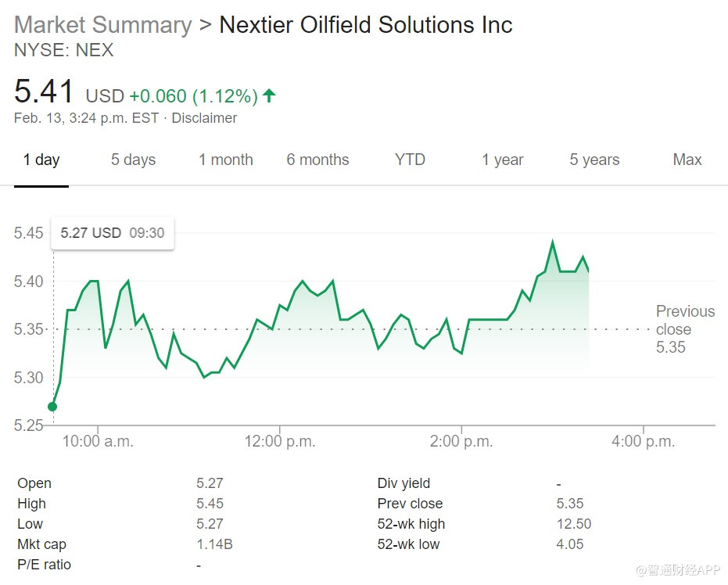728x585 pixels.
Task: Select the YTD range tab
Action: pyautogui.click(x=410, y=160)
